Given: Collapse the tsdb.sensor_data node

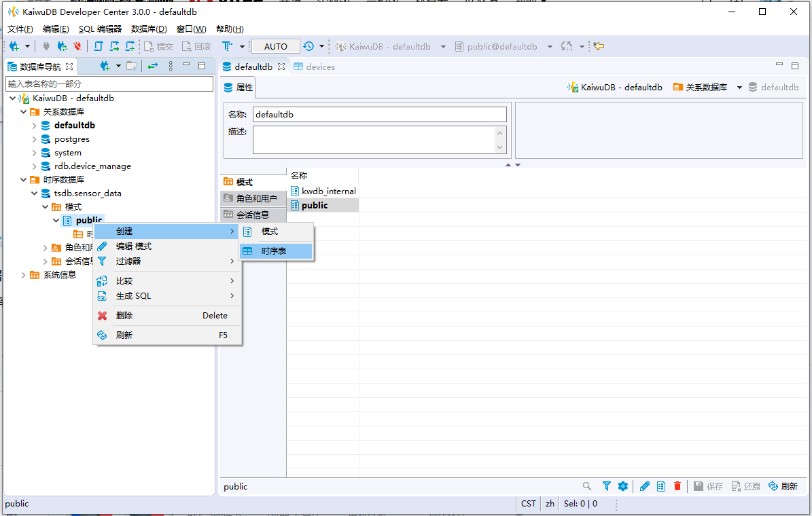Looking at the screenshot, I should [34, 193].
